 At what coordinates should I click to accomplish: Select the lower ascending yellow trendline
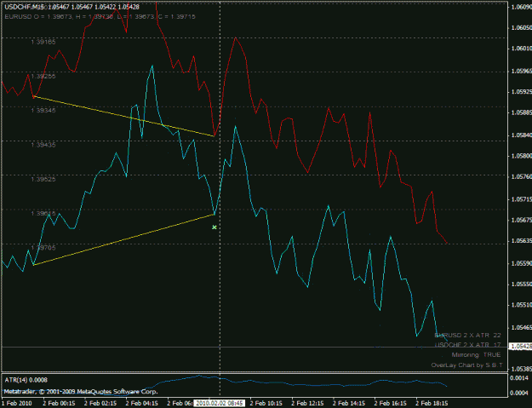123,239
